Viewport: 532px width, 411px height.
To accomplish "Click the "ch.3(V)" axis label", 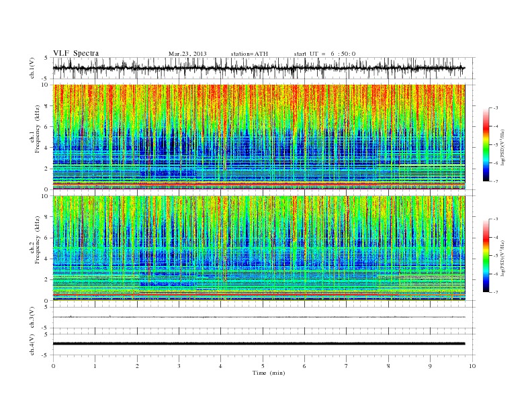I will (32, 318).
